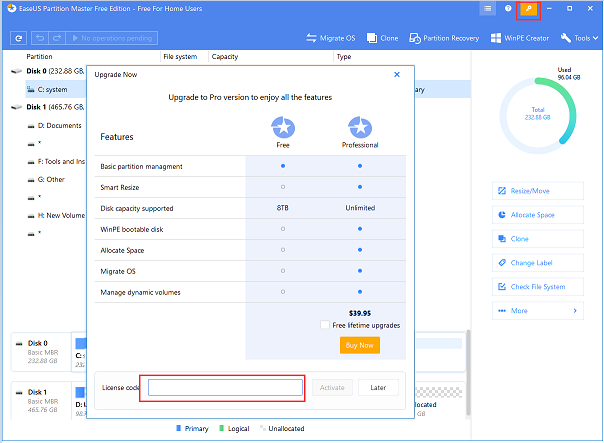
Task: Click the Primary legend color swatch
Action: pos(178,428)
